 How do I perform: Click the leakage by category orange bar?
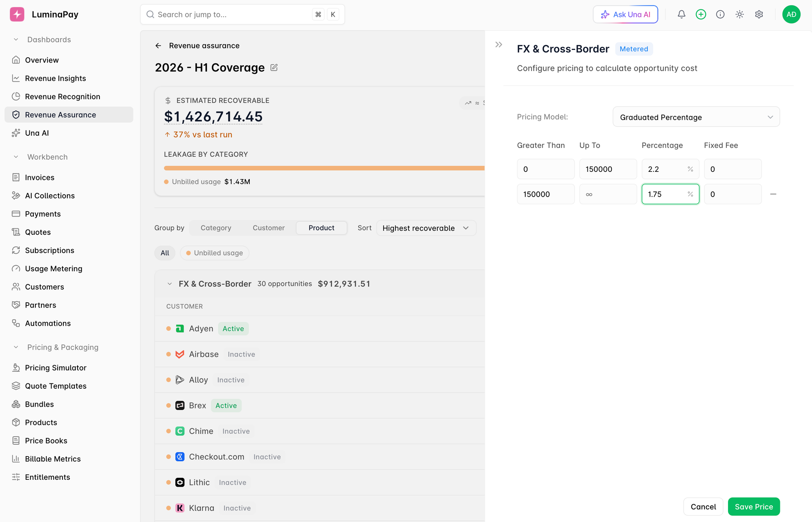point(324,168)
